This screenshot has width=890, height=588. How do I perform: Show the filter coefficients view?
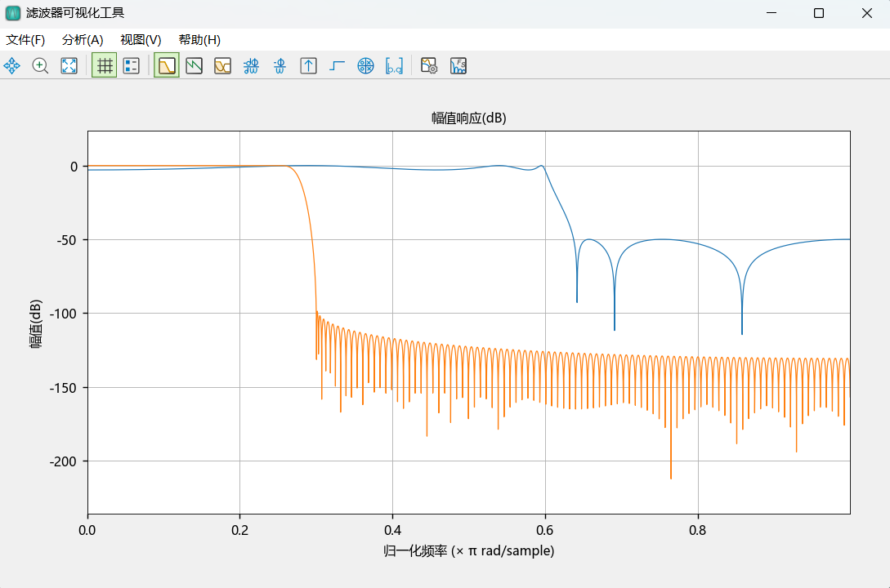point(394,66)
